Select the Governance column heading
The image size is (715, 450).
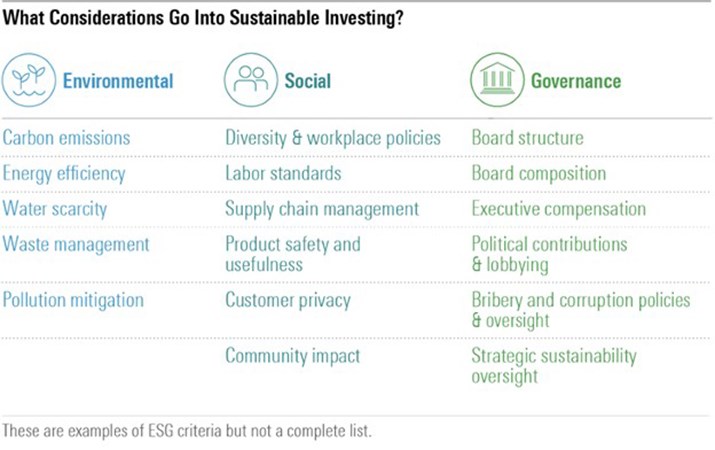tap(575, 81)
